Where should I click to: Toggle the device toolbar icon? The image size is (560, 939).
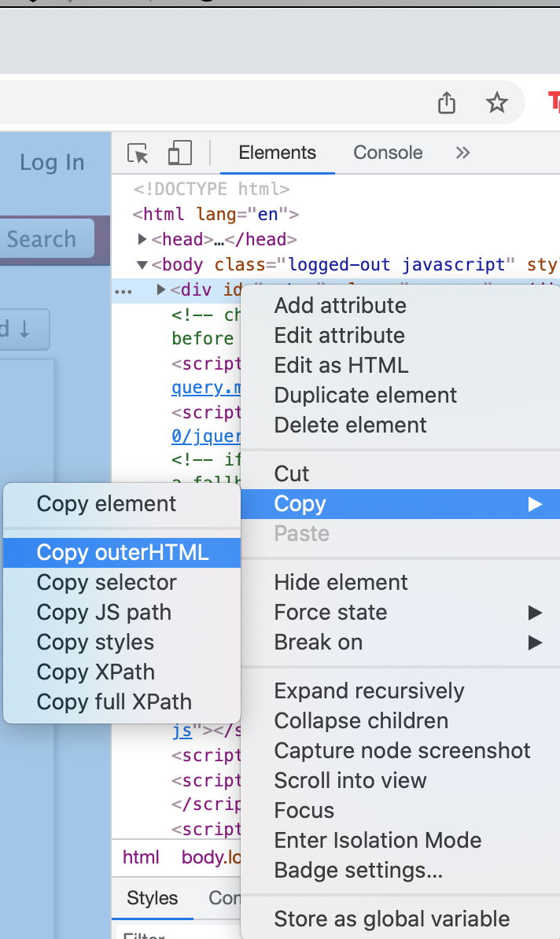pos(180,153)
